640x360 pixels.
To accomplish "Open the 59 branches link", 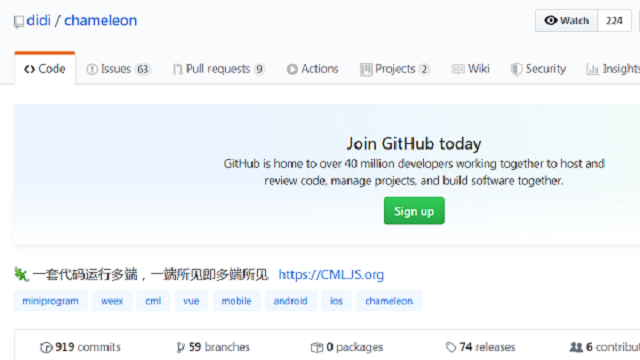I will pyautogui.click(x=213, y=347).
